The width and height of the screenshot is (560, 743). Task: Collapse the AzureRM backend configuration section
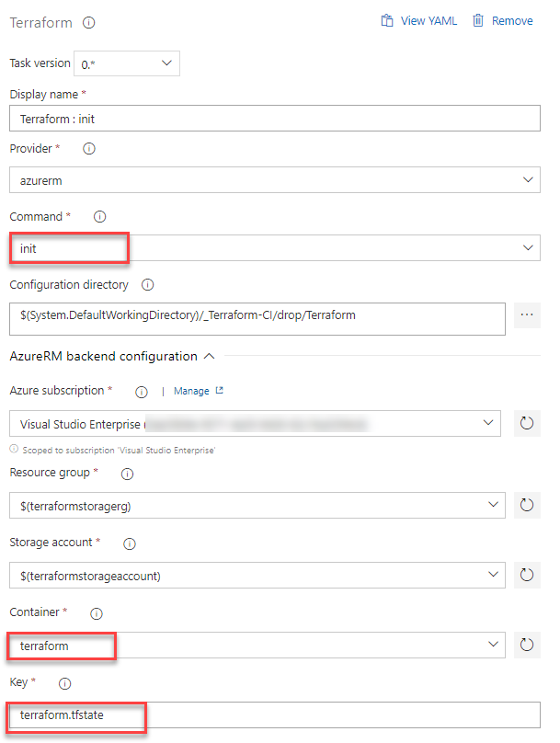coord(210,357)
